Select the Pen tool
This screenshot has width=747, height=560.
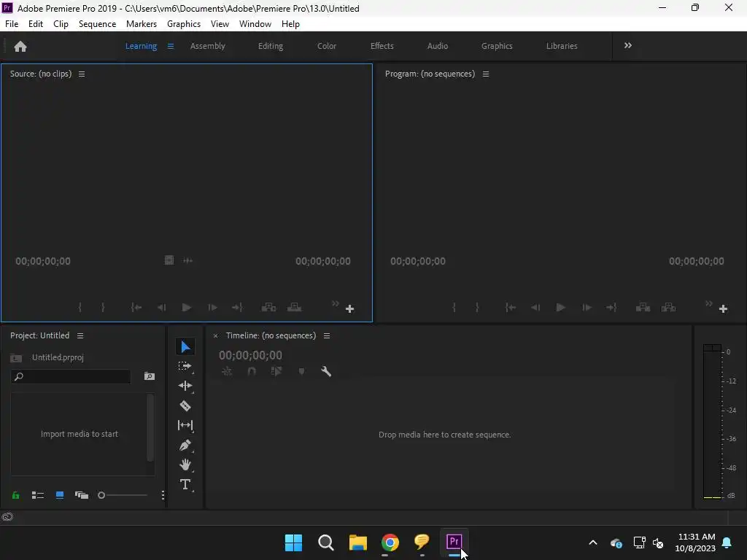point(185,446)
